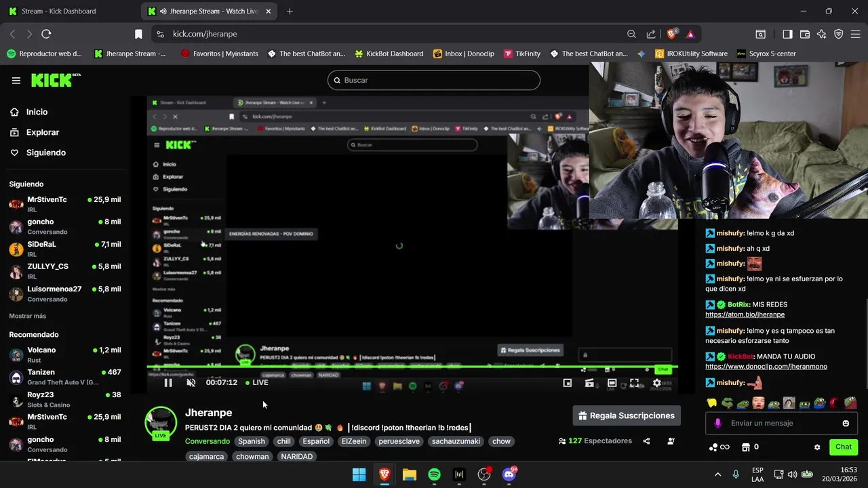Pick the yellow blob quick emote
Image resolution: width=868 pixels, height=488 pixels.
click(x=712, y=403)
